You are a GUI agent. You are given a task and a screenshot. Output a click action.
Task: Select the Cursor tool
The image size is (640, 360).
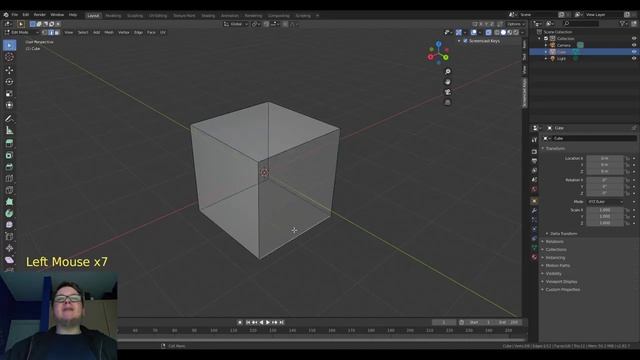9,57
